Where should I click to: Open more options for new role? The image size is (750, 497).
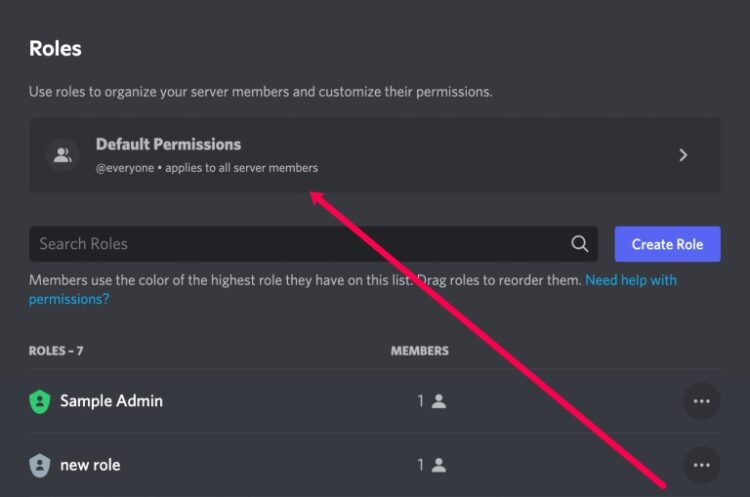click(x=701, y=465)
